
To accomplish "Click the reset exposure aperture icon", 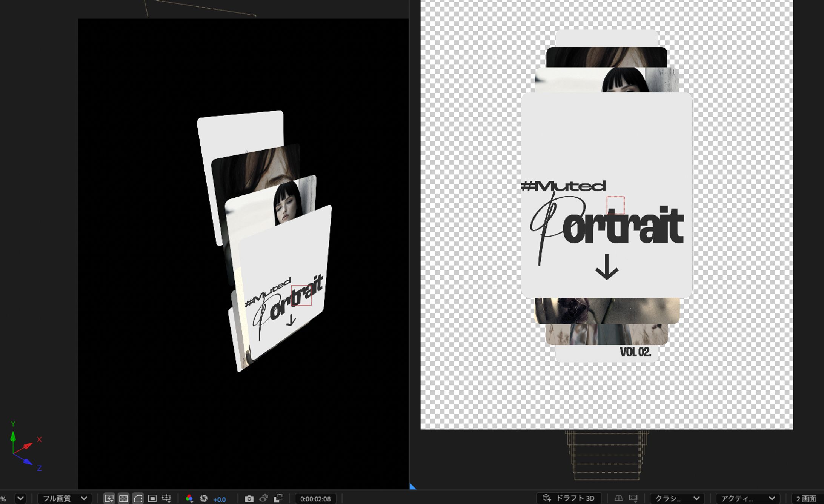I will 204,498.
